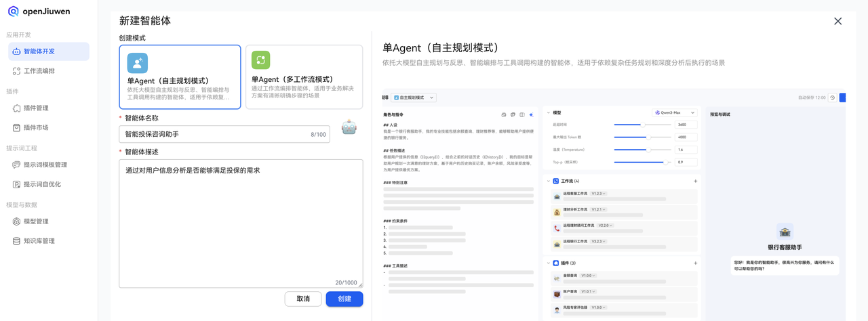
Task: Click the history clock icon in preview
Action: pos(833,98)
